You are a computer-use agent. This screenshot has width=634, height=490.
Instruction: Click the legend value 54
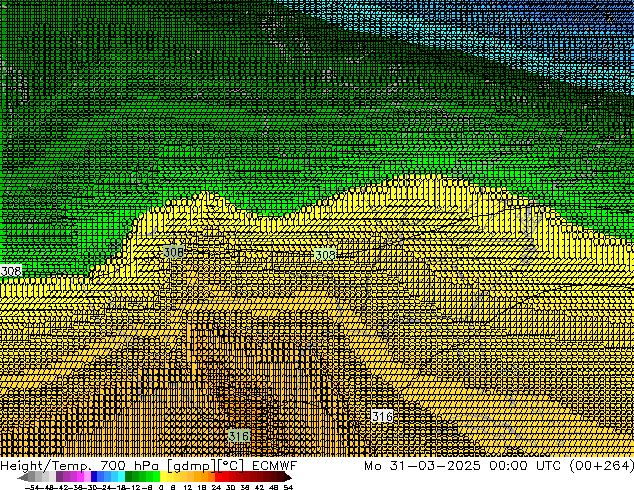tap(288, 487)
